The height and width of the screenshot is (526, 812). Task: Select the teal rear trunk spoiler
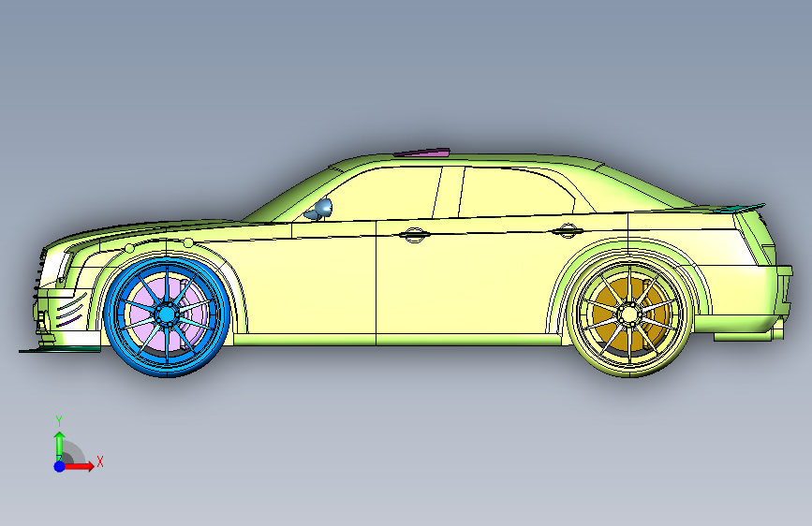pos(740,208)
